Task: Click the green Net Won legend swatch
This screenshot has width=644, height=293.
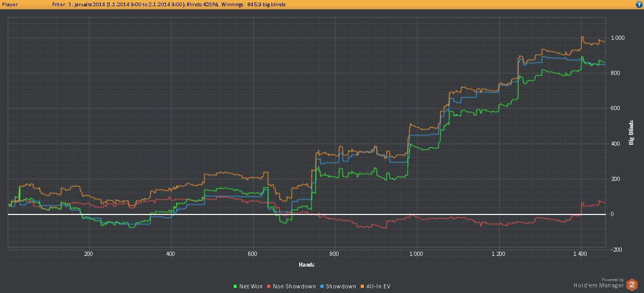Action: (235, 286)
